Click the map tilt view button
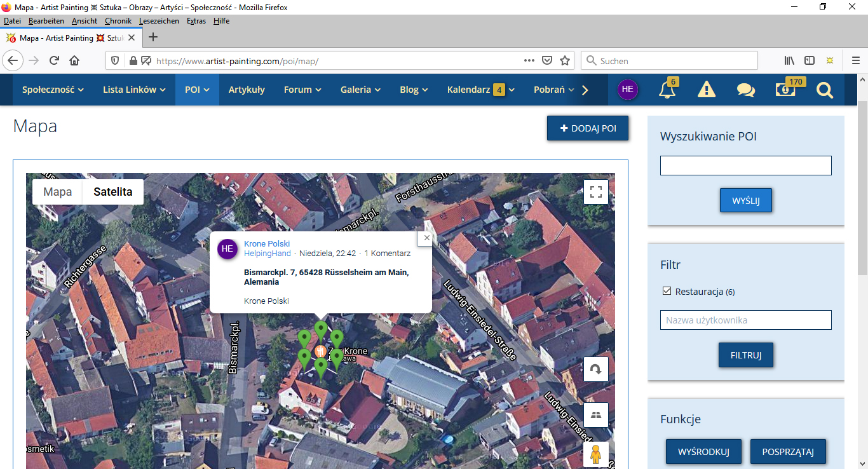Viewport: 868px width, 469px height. 595,415
